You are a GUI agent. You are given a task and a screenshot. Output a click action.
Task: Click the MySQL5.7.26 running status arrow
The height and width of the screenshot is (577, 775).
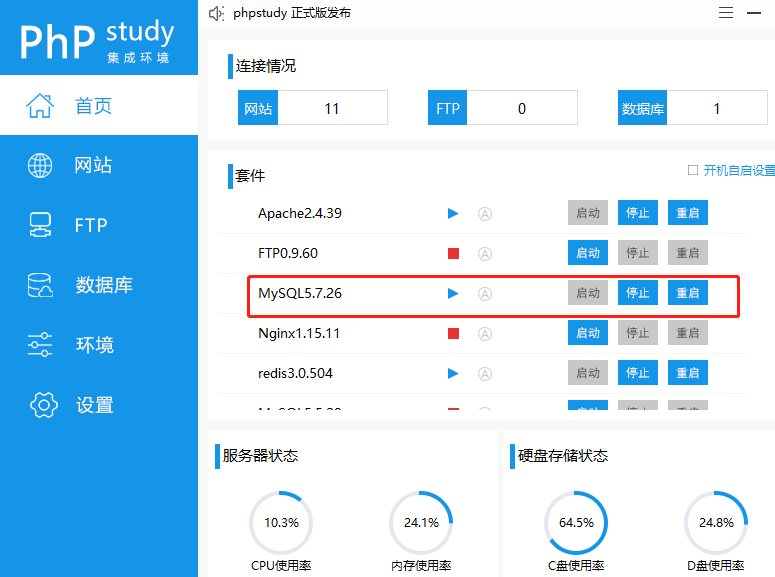pyautogui.click(x=453, y=294)
